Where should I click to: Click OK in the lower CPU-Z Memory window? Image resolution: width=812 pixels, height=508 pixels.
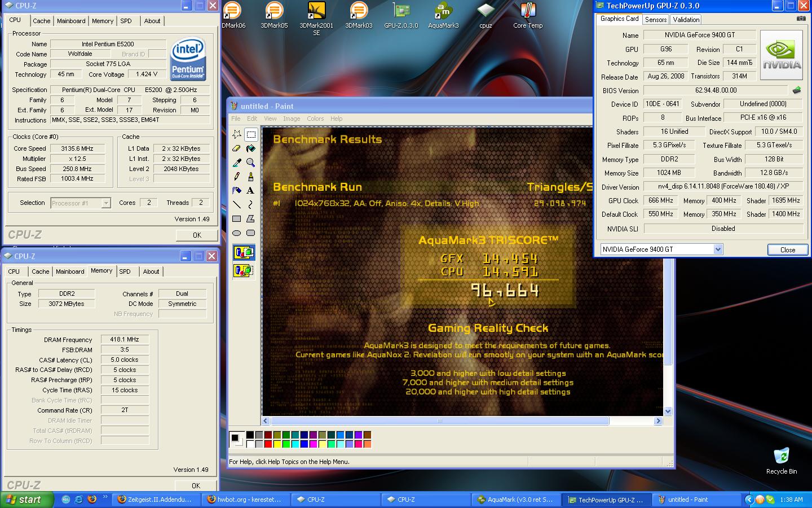196,485
